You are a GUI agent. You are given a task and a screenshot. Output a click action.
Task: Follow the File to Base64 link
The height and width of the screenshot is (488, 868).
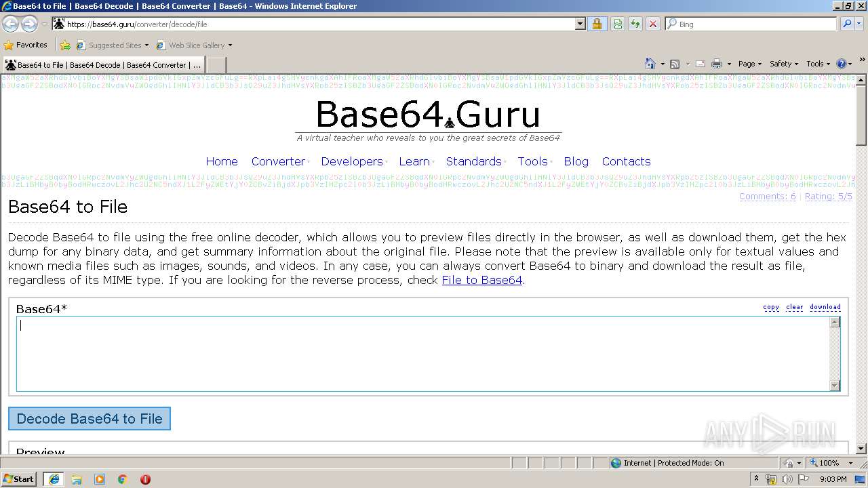[482, 280]
